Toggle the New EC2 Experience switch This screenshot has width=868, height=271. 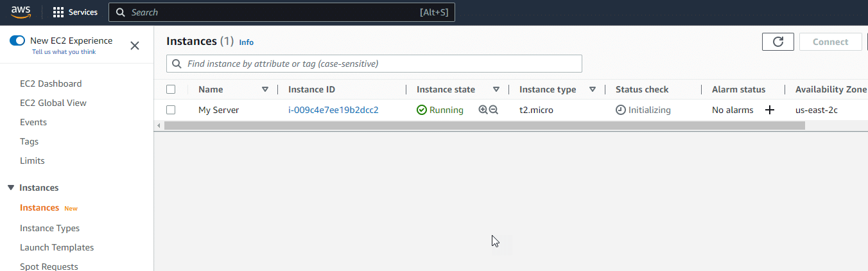[17, 40]
